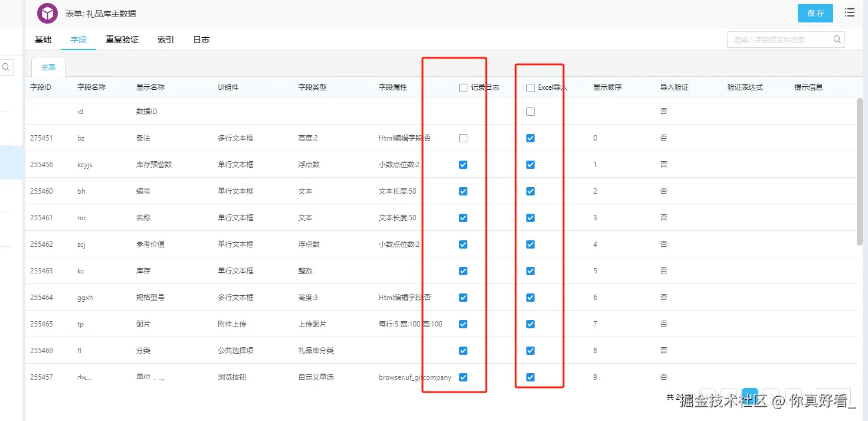Uncheck 记录日志 for kcyjs 库存预警数 row
The height and width of the screenshot is (421, 868).
tap(463, 165)
